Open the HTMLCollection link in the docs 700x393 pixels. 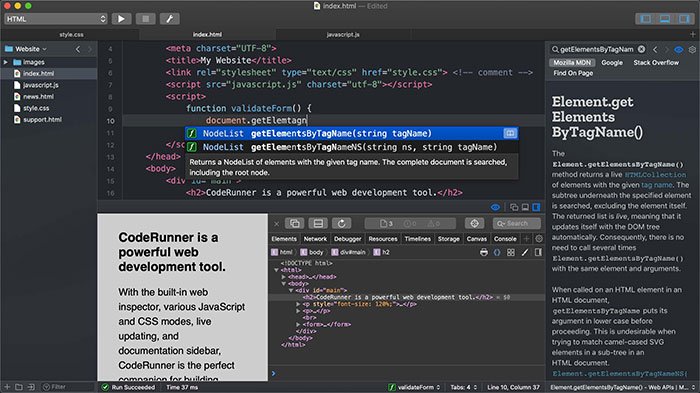tap(655, 175)
